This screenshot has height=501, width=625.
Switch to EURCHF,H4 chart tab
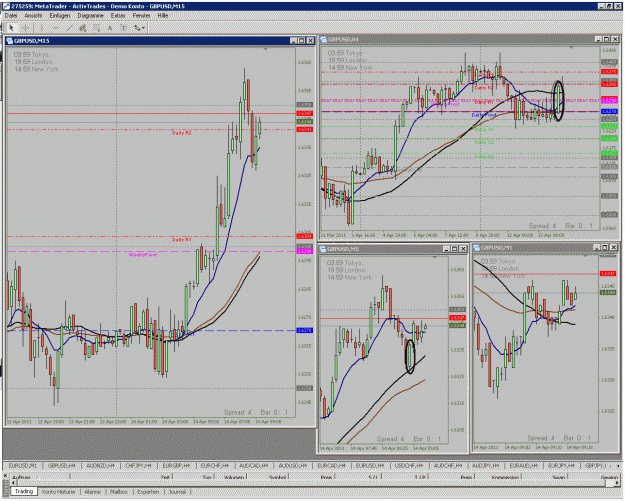pyautogui.click(x=215, y=466)
